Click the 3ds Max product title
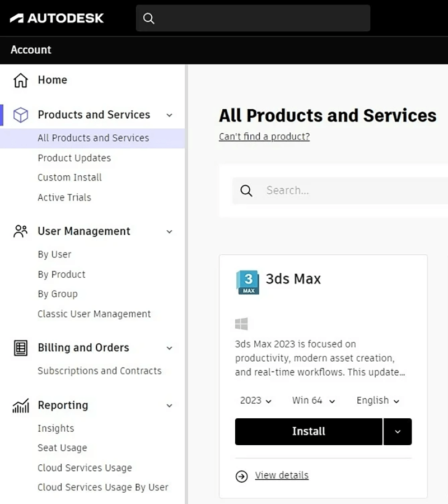The image size is (448, 504). pos(293,279)
